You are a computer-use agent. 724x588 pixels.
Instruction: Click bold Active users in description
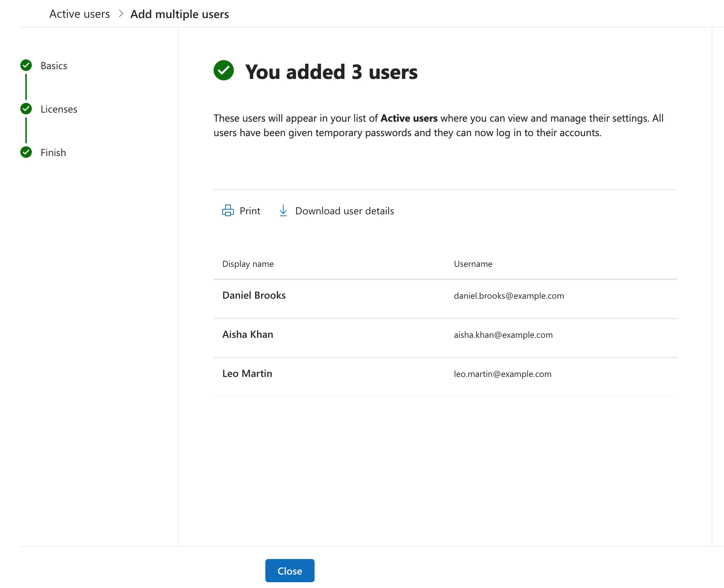[409, 118]
